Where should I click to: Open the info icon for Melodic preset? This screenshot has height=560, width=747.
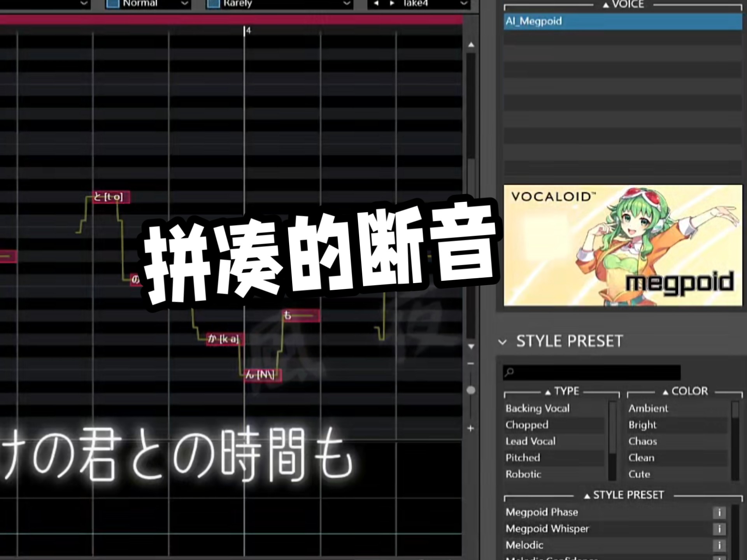coord(719,545)
